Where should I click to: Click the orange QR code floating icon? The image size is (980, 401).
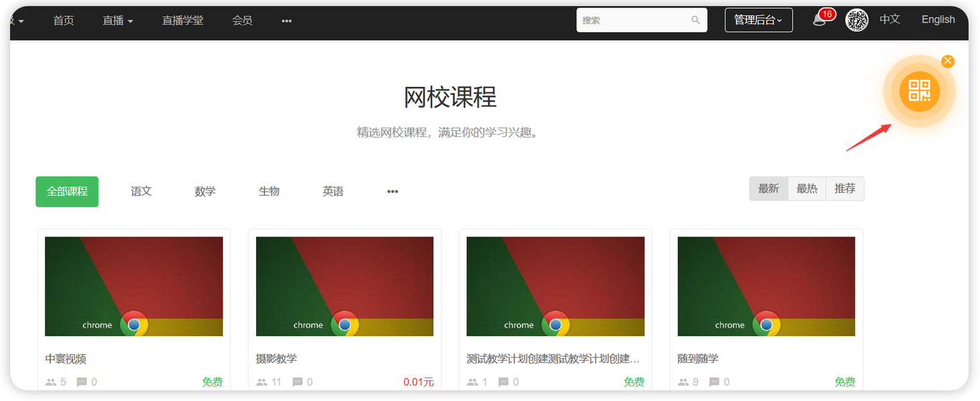pos(919,91)
